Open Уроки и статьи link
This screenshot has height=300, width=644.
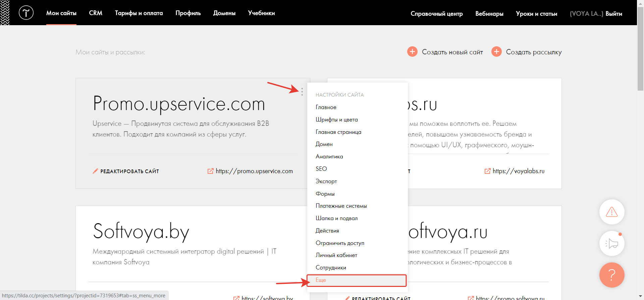[x=536, y=14]
